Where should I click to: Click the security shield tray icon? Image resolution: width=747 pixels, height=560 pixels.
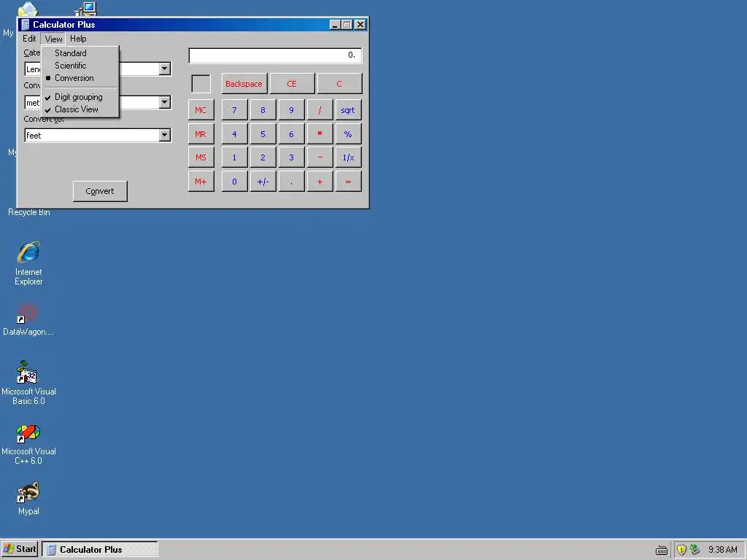click(x=681, y=550)
